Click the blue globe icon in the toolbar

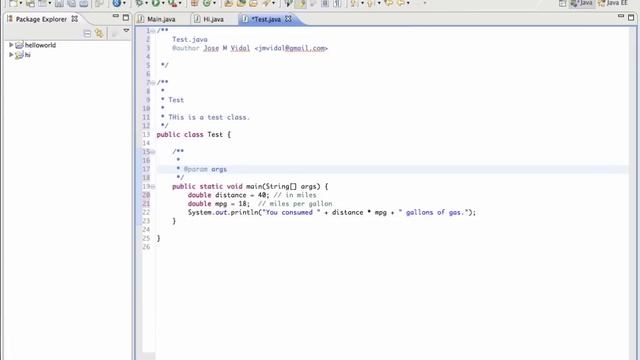click(x=117, y=3)
